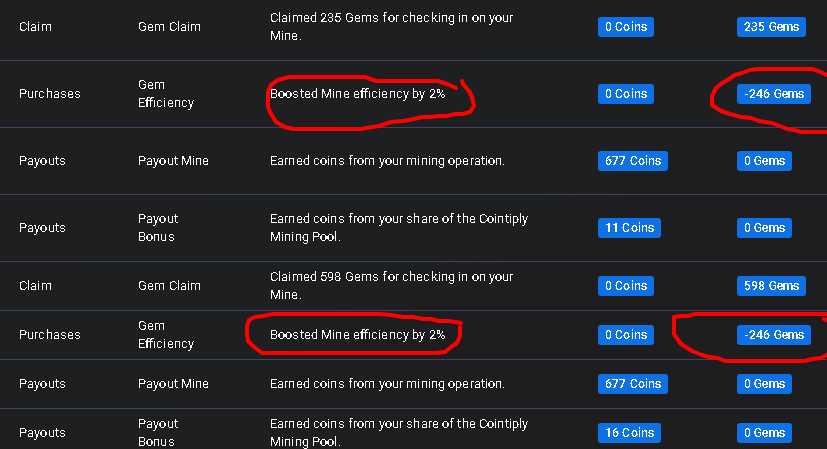Select 'Gem Claim' label in 235 Gems row
This screenshot has height=449, width=827.
point(169,27)
